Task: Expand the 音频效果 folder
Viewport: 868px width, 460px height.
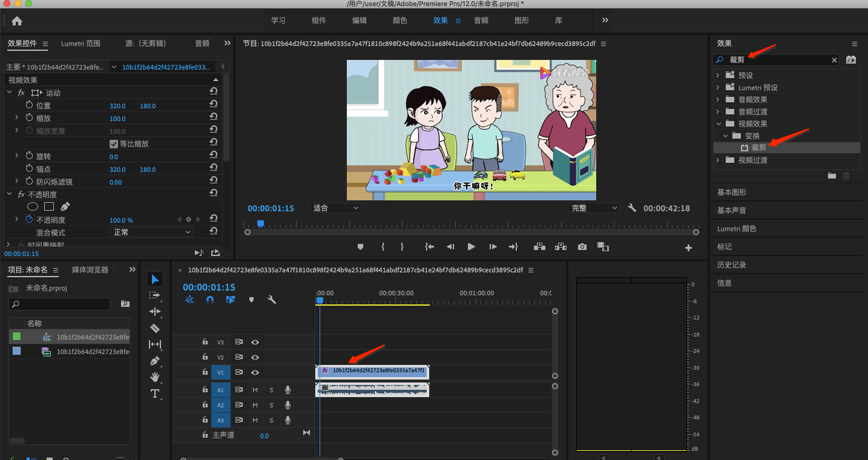Action: tap(718, 99)
